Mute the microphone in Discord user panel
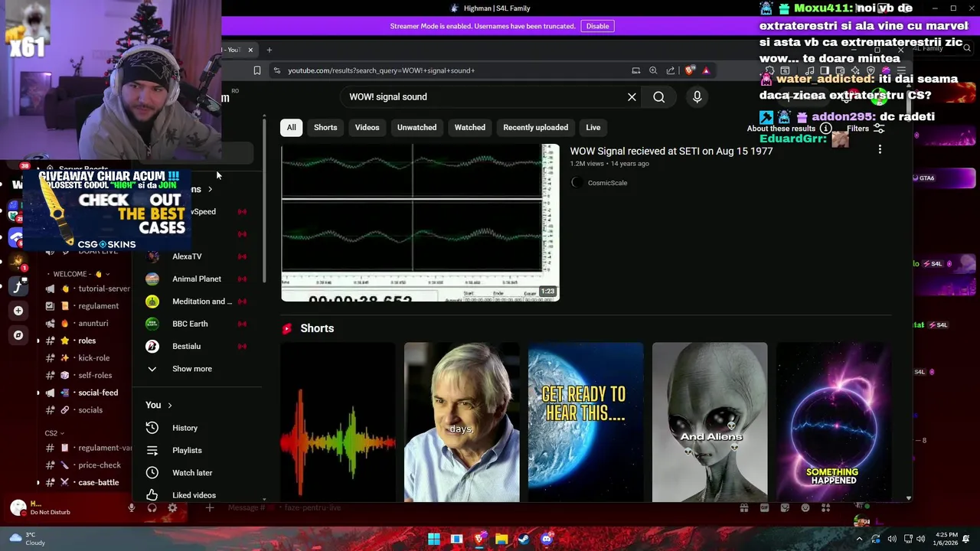This screenshot has width=980, height=551. [x=131, y=507]
